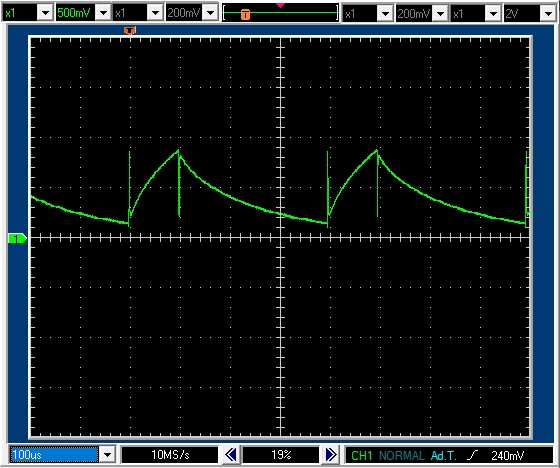Open the 100us timebase dropdown arrow
The width and height of the screenshot is (560, 468).
[107, 455]
